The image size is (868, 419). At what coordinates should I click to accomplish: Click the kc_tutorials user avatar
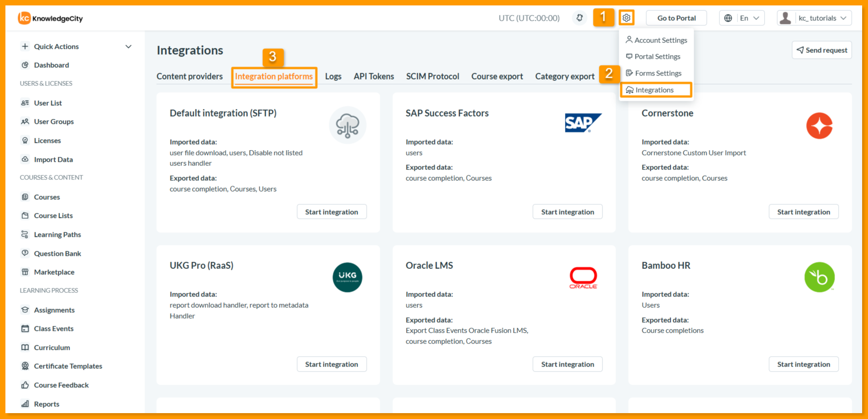tap(786, 18)
